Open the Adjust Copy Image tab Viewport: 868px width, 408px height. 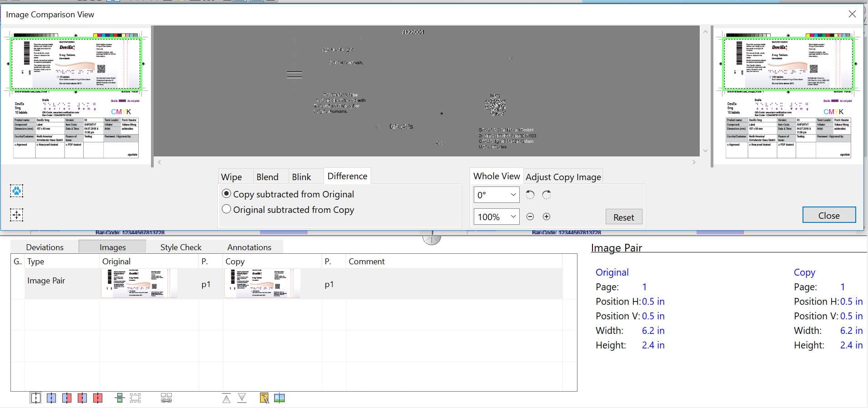pyautogui.click(x=563, y=177)
